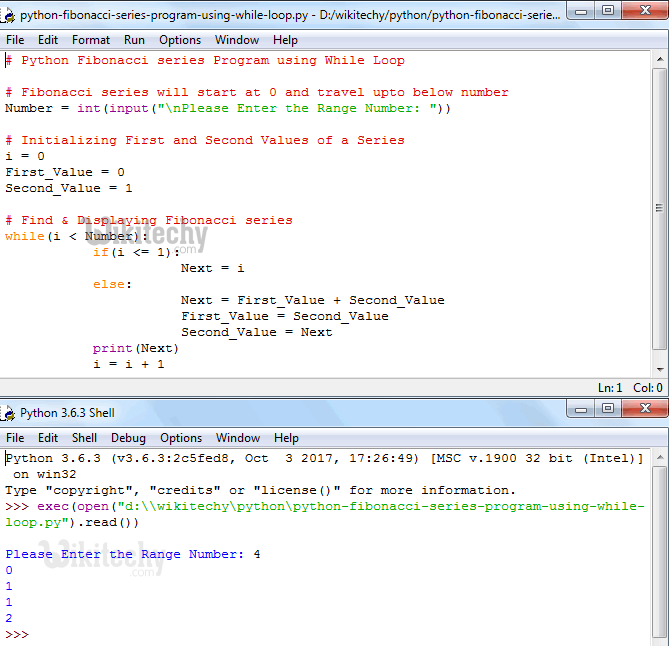Click the Python file icon in editor title bar
The height and width of the screenshot is (658, 669).
tap(10, 15)
